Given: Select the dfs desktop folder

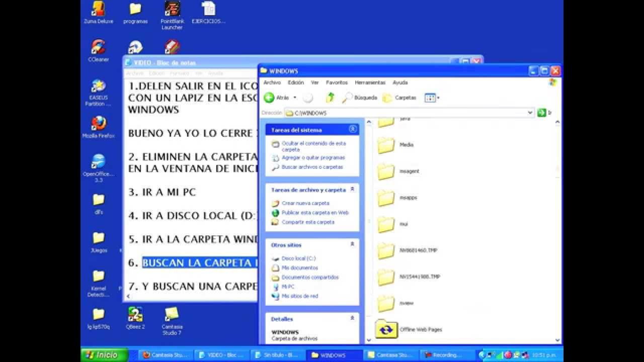Looking at the screenshot, I should (x=99, y=204).
